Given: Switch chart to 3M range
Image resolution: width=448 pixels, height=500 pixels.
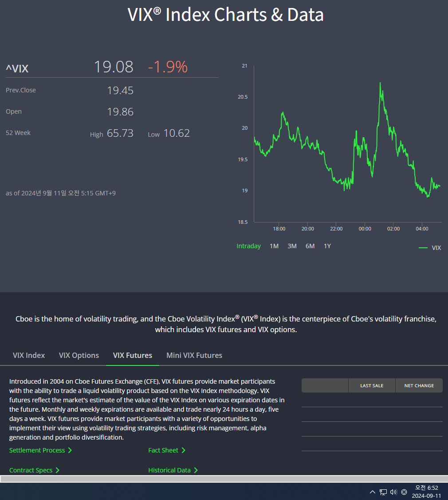Looking at the screenshot, I should tap(292, 246).
